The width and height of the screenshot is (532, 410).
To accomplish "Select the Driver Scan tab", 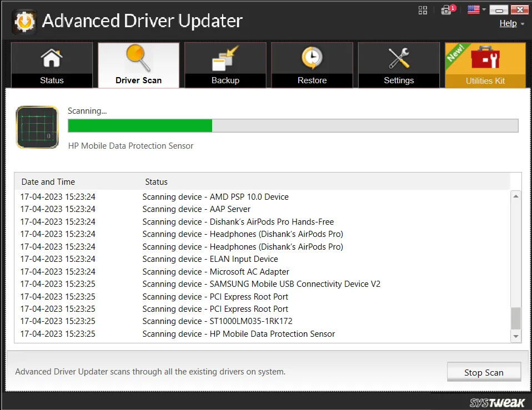I will point(138,65).
